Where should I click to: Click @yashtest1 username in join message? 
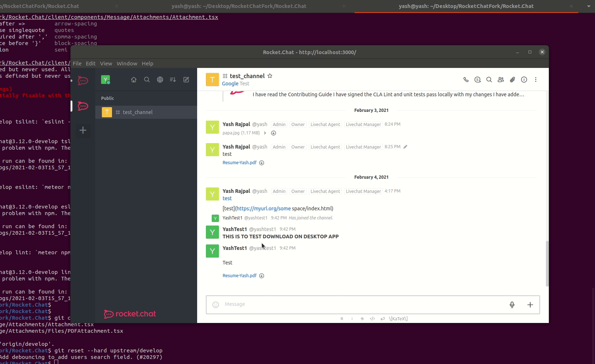[x=256, y=218]
